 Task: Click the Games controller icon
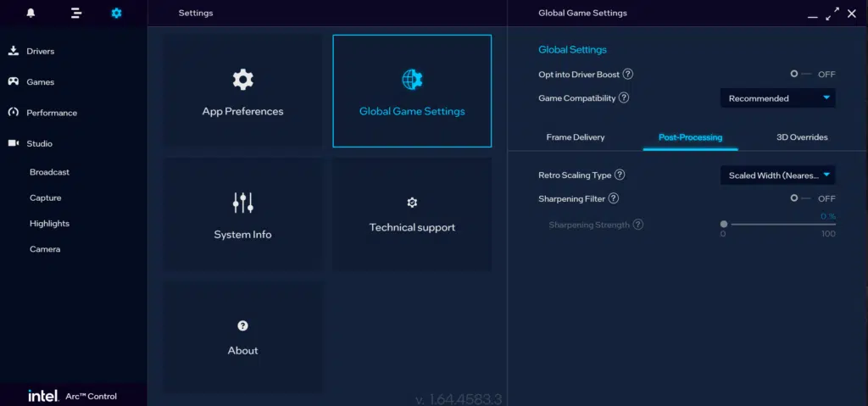click(x=14, y=81)
